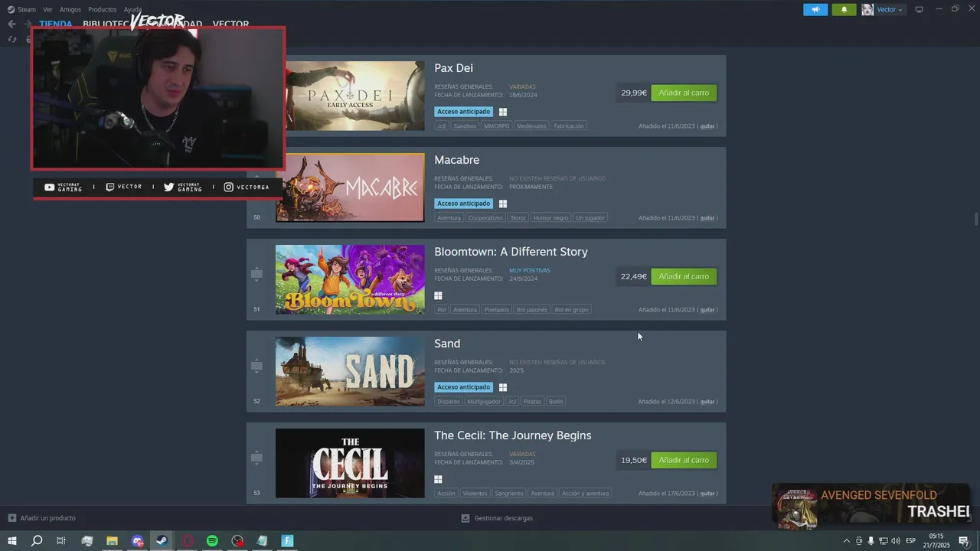Open Gestionar descargas downloads manager
Screen dimensions: 980x551
(x=497, y=518)
